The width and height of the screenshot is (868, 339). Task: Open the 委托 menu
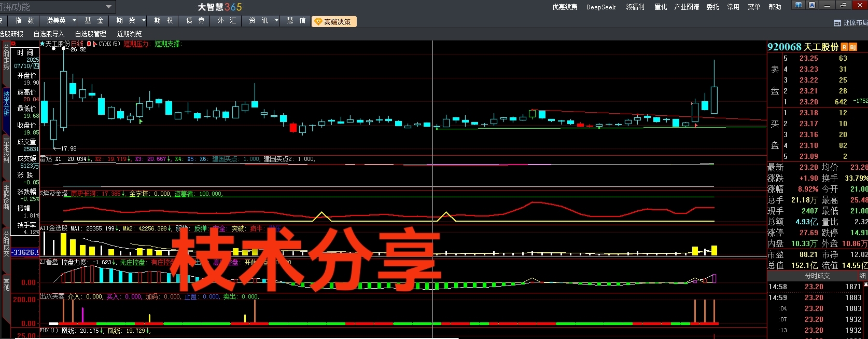(712, 7)
